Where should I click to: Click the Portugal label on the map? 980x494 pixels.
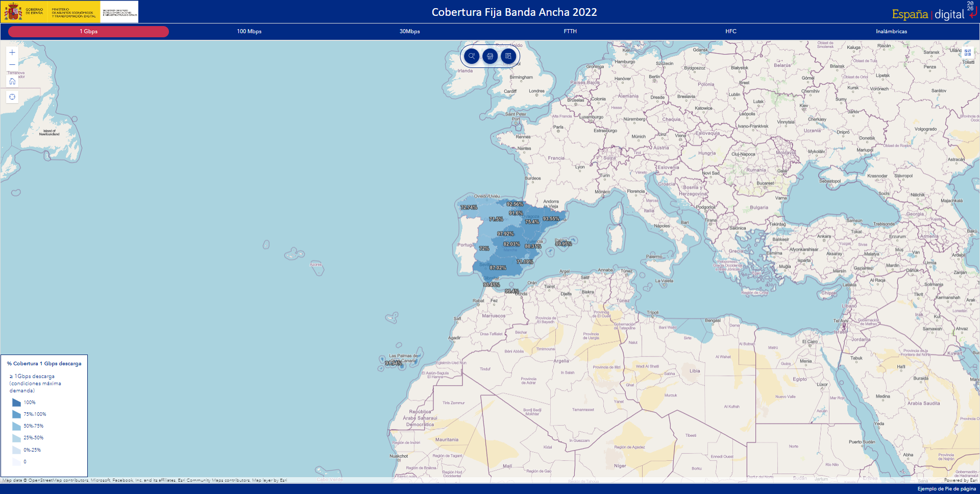(465, 245)
